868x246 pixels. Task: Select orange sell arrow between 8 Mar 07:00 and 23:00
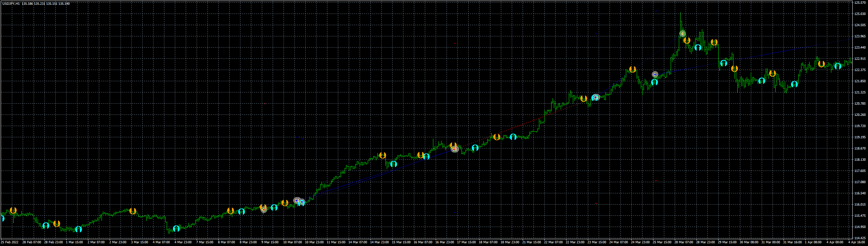(x=231, y=211)
